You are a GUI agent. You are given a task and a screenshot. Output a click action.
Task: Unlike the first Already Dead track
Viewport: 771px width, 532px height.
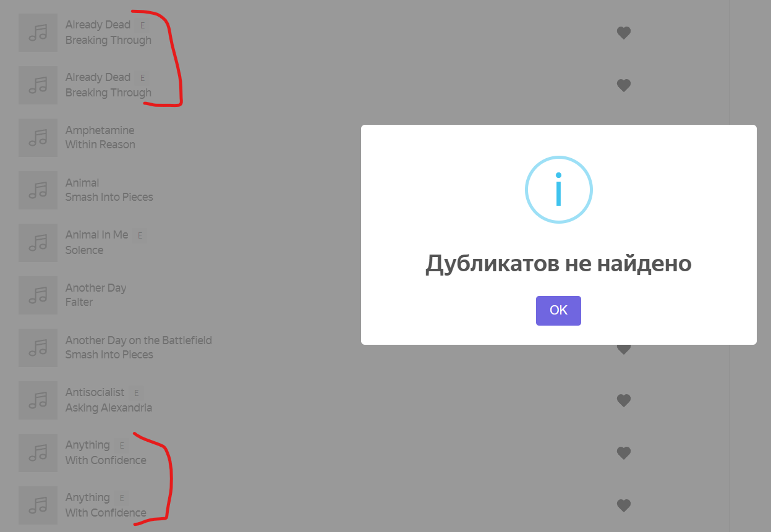coord(624,33)
